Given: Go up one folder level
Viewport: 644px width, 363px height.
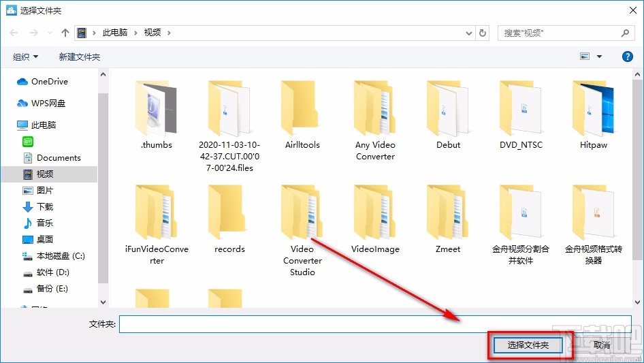Looking at the screenshot, I should click(x=65, y=33).
